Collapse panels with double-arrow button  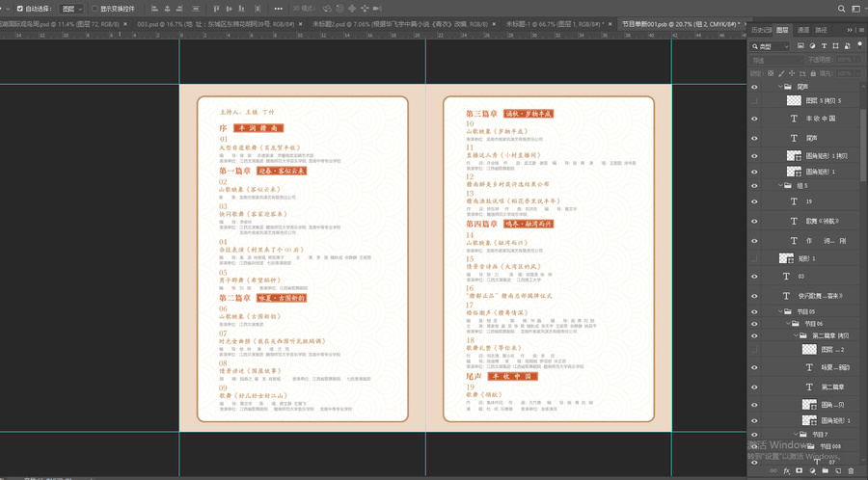pyautogui.click(x=850, y=30)
